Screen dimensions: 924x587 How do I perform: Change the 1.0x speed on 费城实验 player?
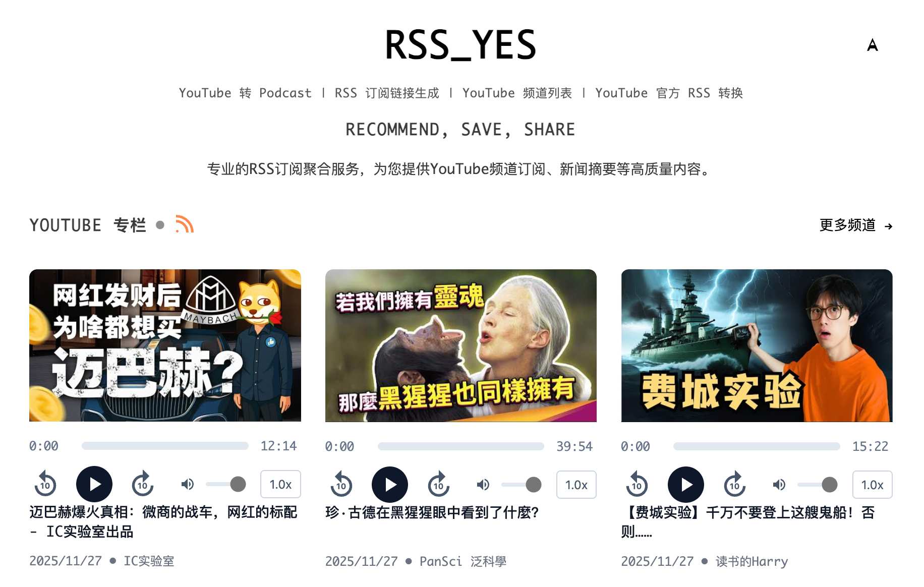pos(872,485)
